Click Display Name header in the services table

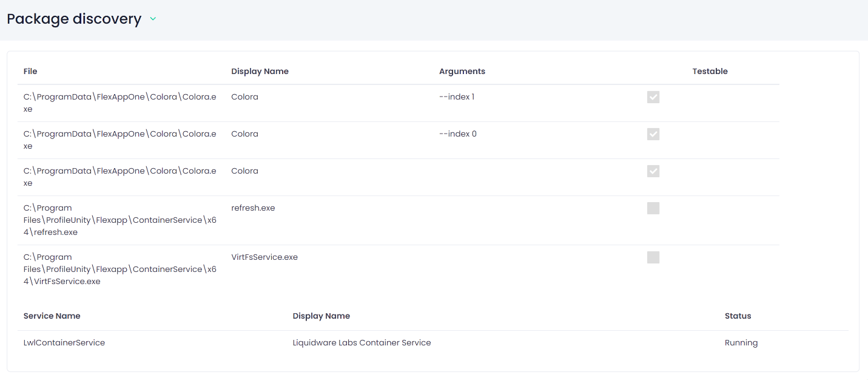(321, 316)
